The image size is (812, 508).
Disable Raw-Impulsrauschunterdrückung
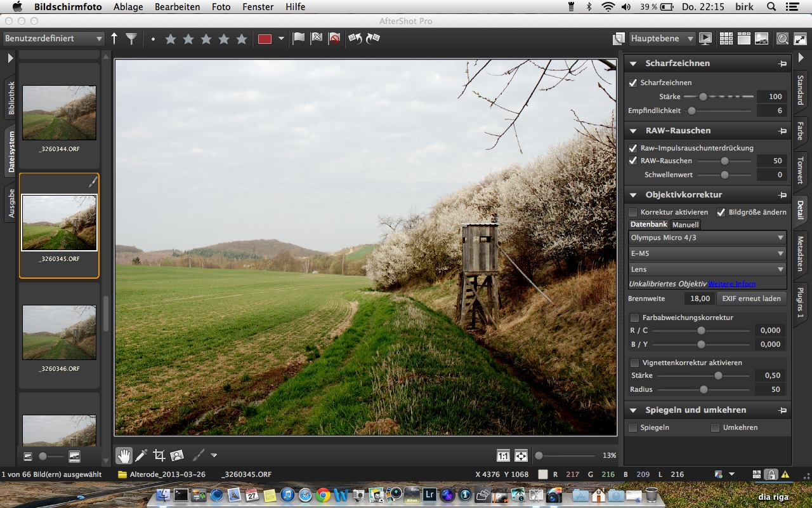(x=632, y=148)
